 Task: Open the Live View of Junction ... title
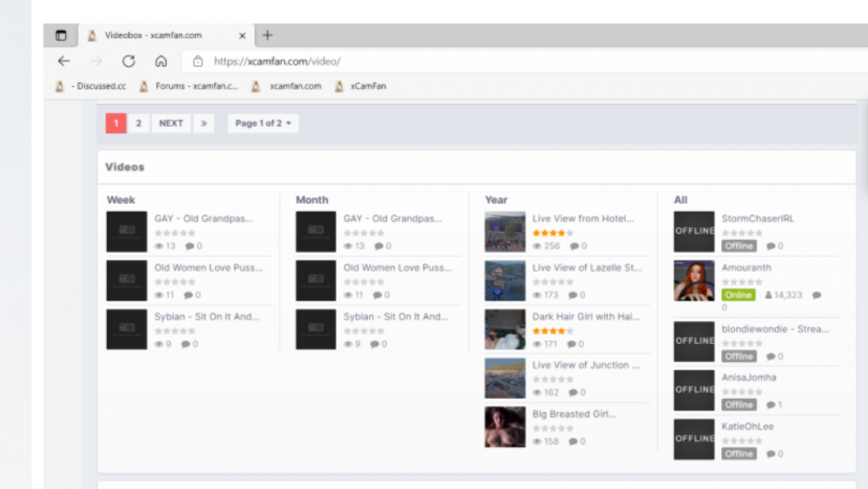click(x=586, y=366)
